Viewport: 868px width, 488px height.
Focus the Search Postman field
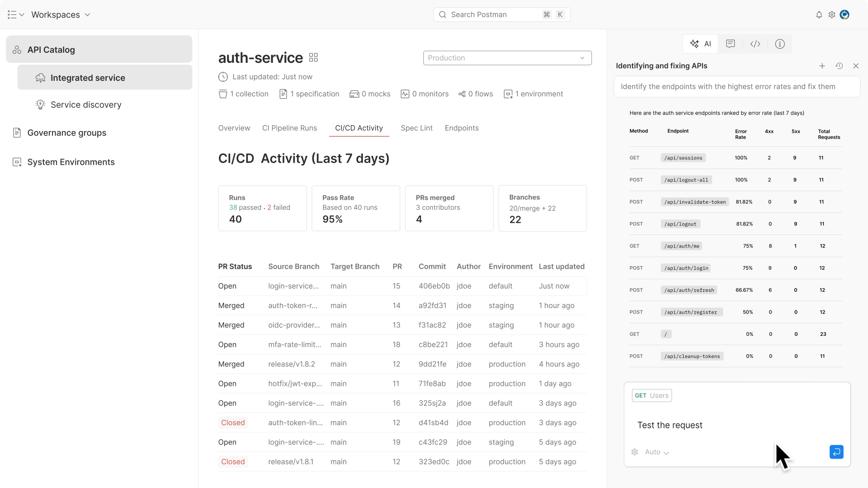[502, 14]
